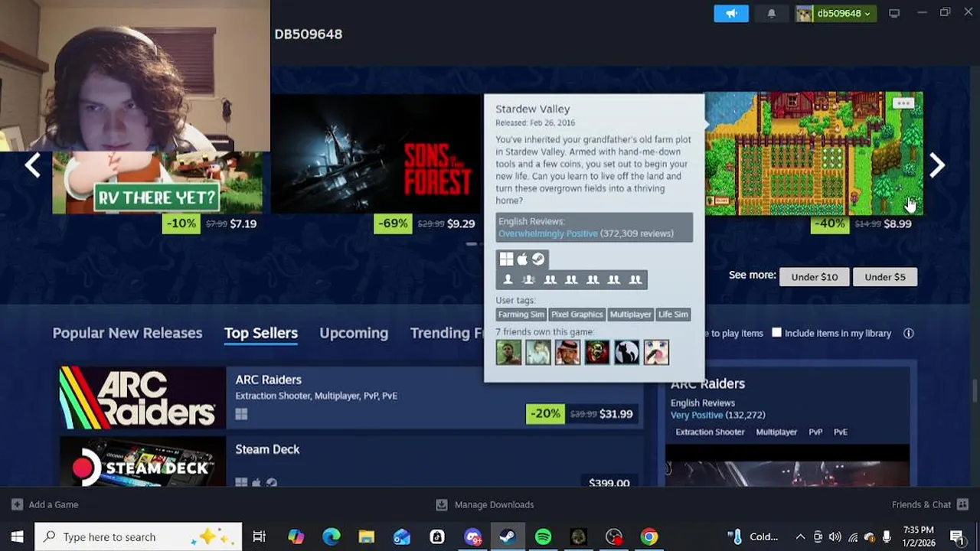Click the -69% badge for Sons of the Forest

pyautogui.click(x=393, y=223)
